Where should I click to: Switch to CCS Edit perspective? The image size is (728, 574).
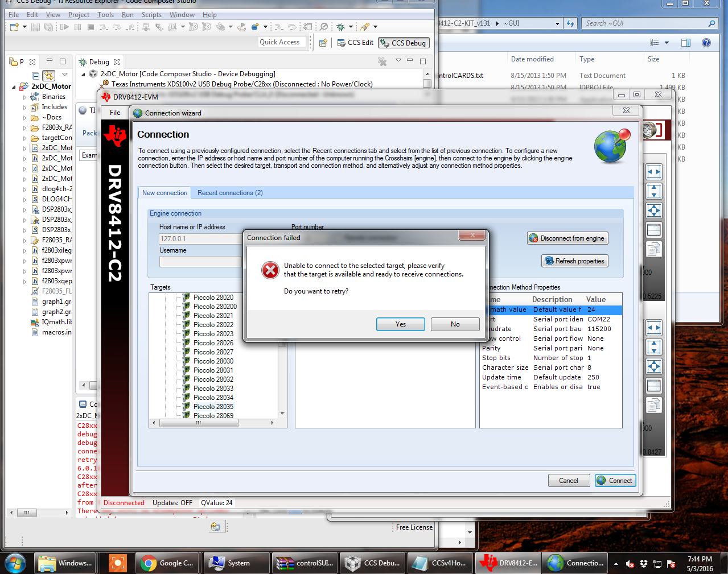pyautogui.click(x=355, y=43)
